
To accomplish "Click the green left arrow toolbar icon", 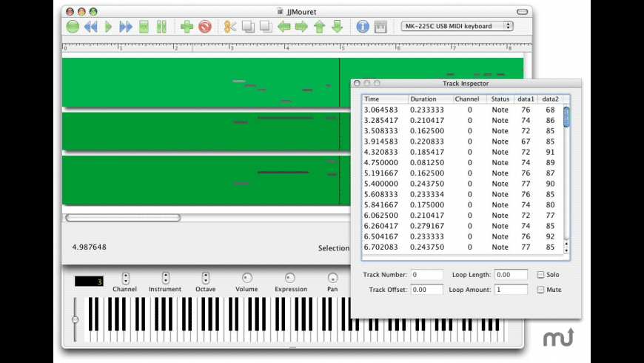I will coord(284,27).
